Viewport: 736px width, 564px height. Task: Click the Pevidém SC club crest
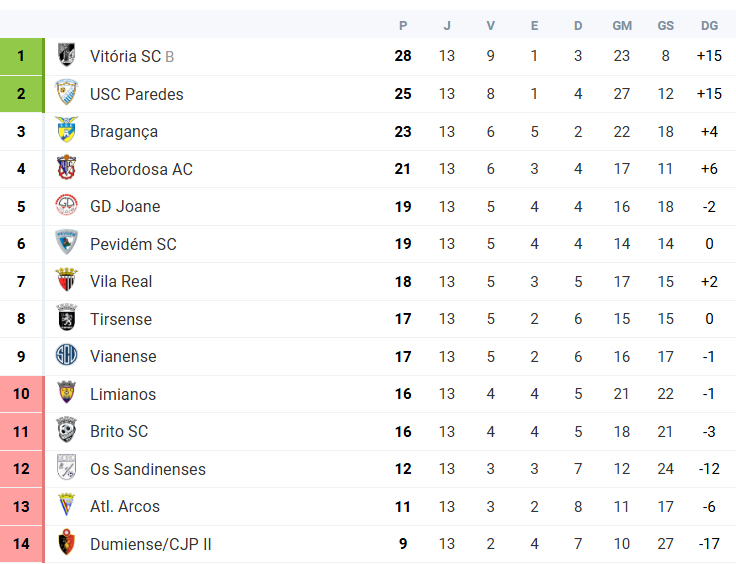click(67, 243)
